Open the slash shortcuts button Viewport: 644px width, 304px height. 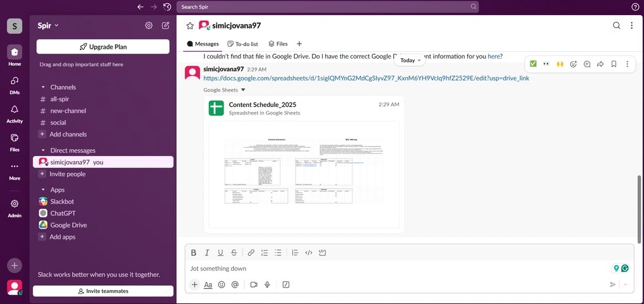coord(286,284)
